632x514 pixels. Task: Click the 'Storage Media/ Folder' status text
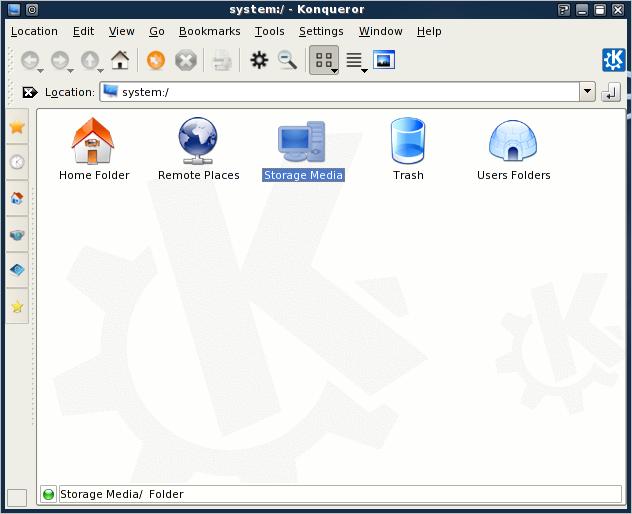click(122, 494)
